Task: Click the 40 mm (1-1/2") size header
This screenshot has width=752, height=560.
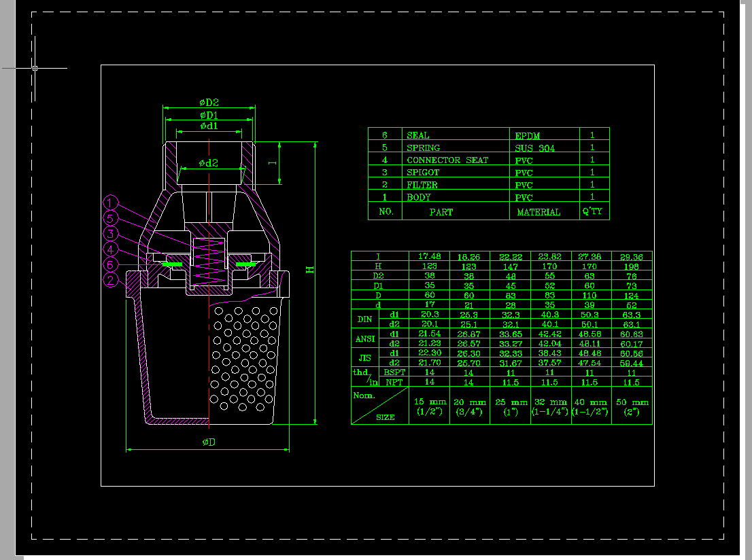Action: click(590, 406)
